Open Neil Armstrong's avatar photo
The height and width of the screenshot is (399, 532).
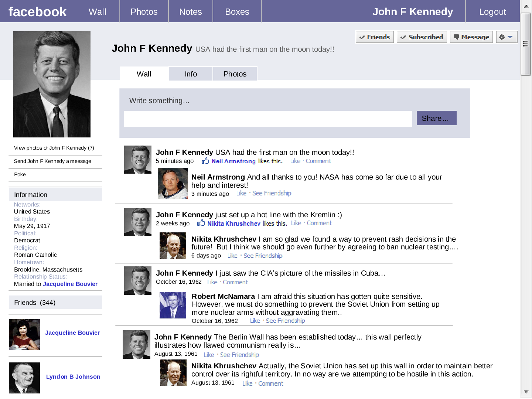173,183
